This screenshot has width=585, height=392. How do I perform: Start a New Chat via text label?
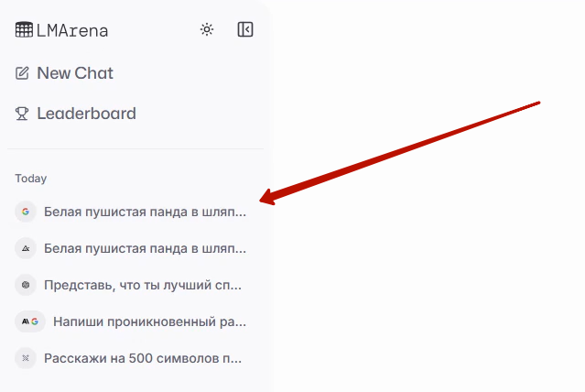[x=75, y=73]
